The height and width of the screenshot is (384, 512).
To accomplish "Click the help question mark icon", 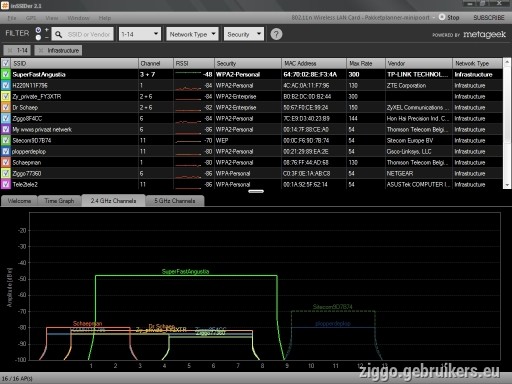I will 276,34.
